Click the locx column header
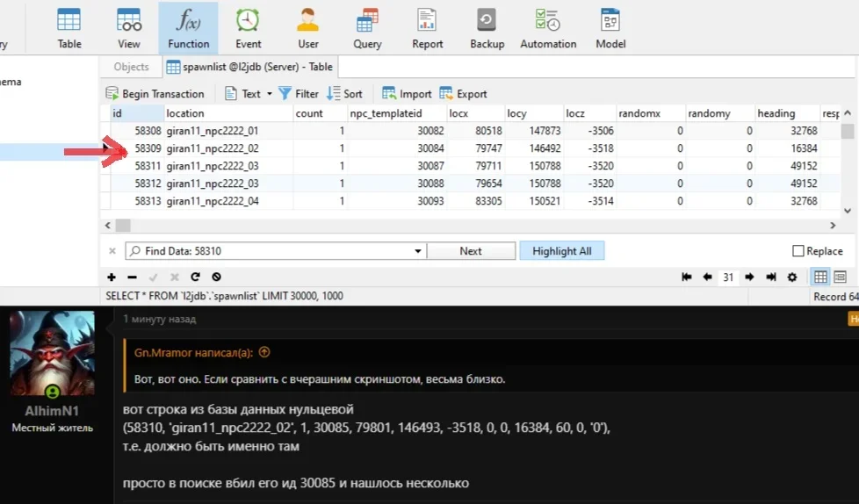The width and height of the screenshot is (859, 504). (x=475, y=113)
